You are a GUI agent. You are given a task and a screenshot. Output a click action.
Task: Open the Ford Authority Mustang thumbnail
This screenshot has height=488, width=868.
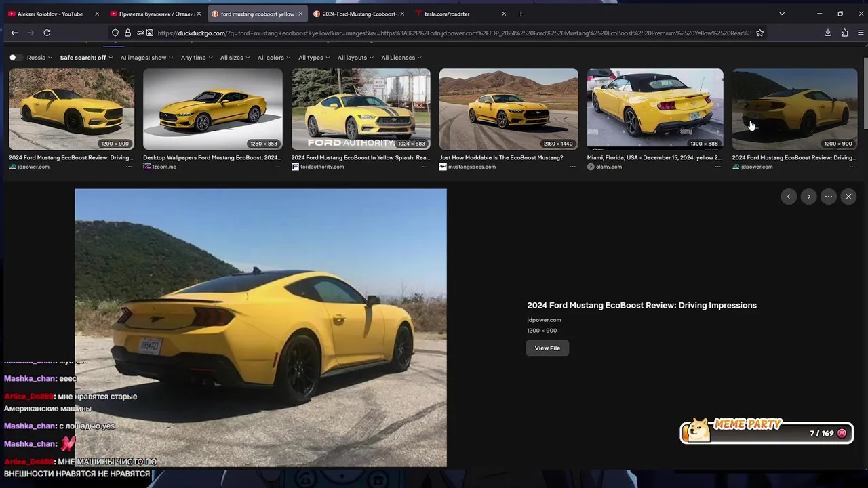click(361, 109)
